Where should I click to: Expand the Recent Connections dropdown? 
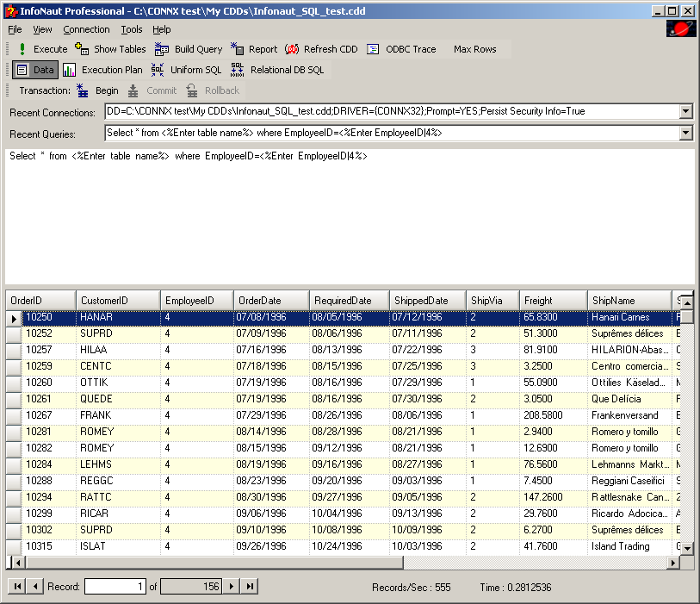point(685,111)
